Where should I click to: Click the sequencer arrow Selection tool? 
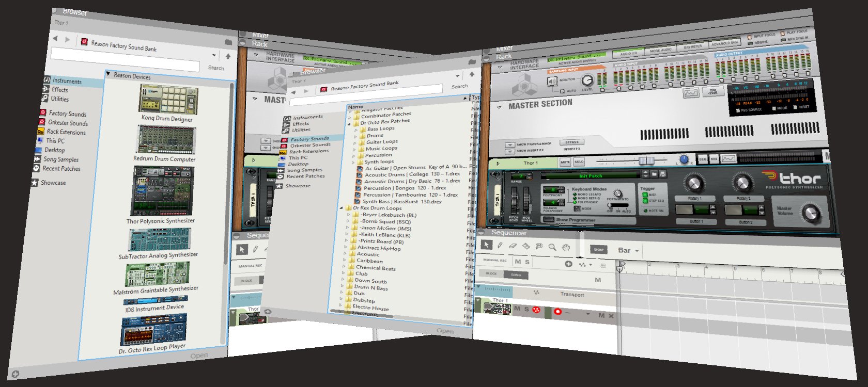click(486, 245)
